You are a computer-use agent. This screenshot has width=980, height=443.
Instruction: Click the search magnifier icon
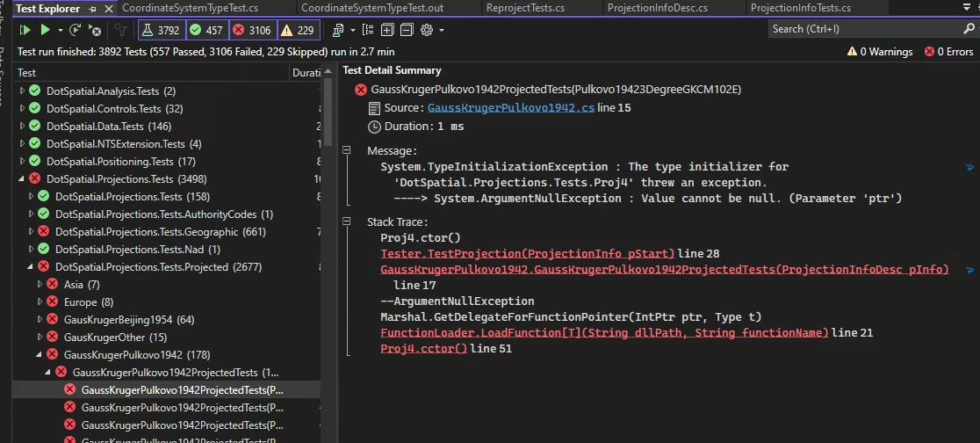coord(969,29)
